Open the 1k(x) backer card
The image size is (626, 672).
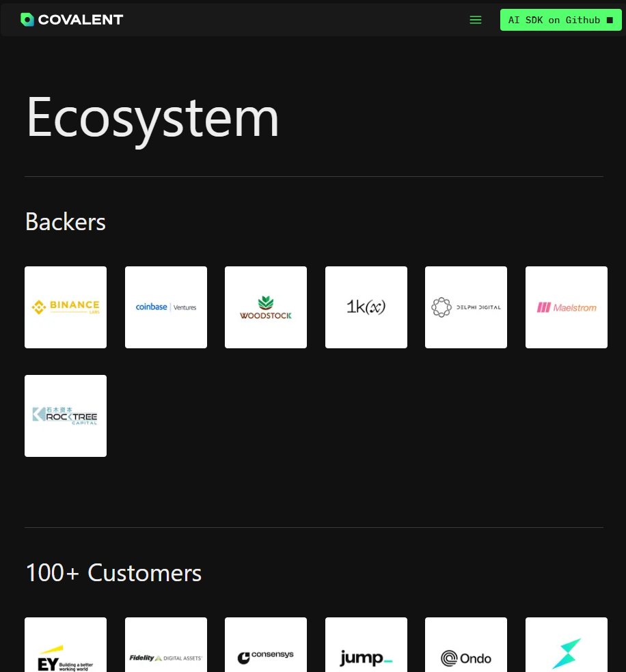click(x=366, y=307)
